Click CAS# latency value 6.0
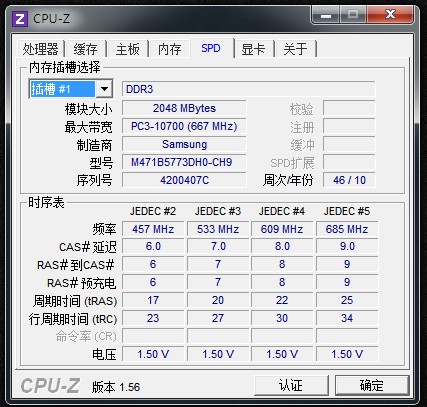The image size is (427, 407). 153,246
